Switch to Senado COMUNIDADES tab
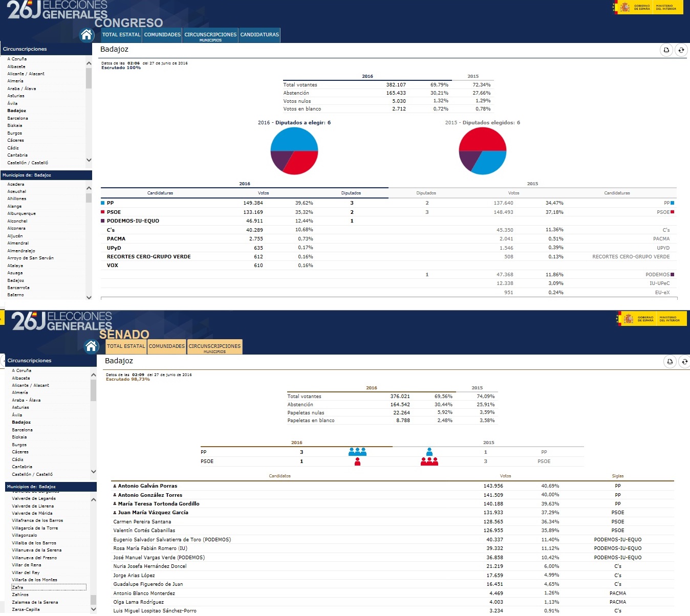 [167, 346]
